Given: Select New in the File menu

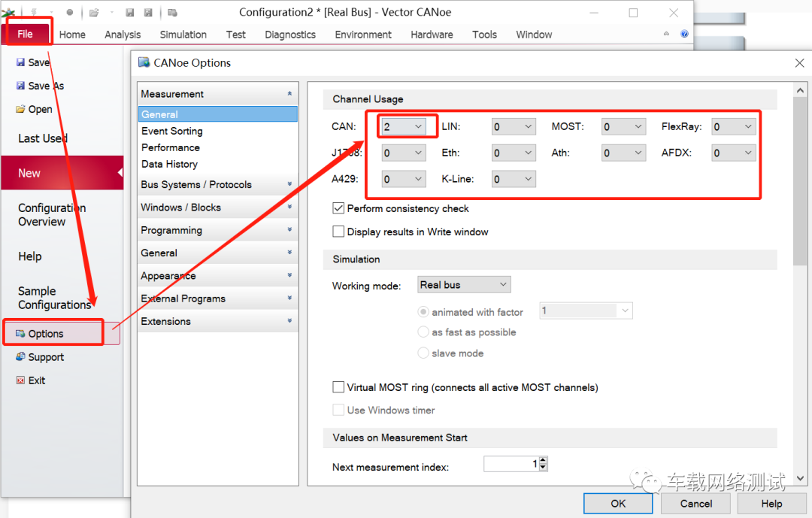Looking at the screenshot, I should pos(62,173).
